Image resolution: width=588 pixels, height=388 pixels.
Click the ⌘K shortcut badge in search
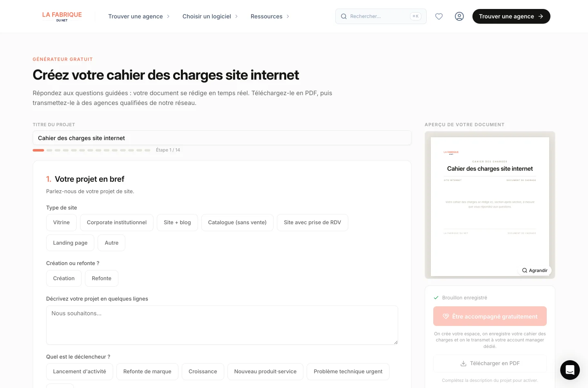pos(416,16)
